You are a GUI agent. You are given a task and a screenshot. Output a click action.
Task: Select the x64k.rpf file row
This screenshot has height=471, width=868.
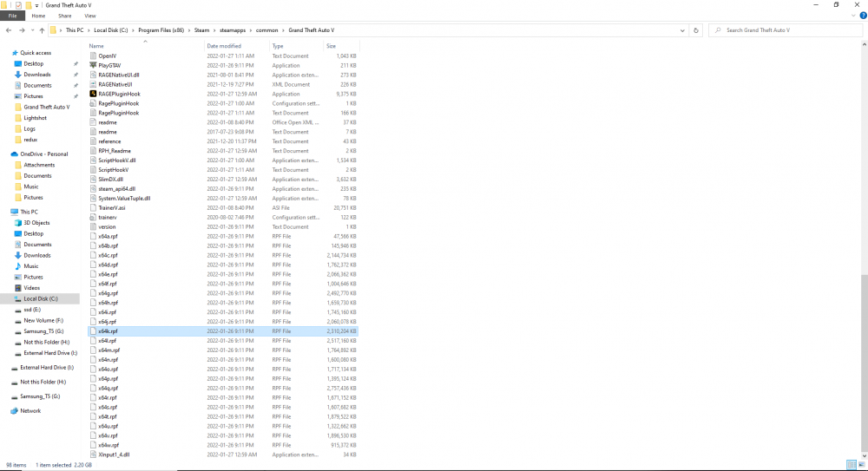click(x=223, y=331)
